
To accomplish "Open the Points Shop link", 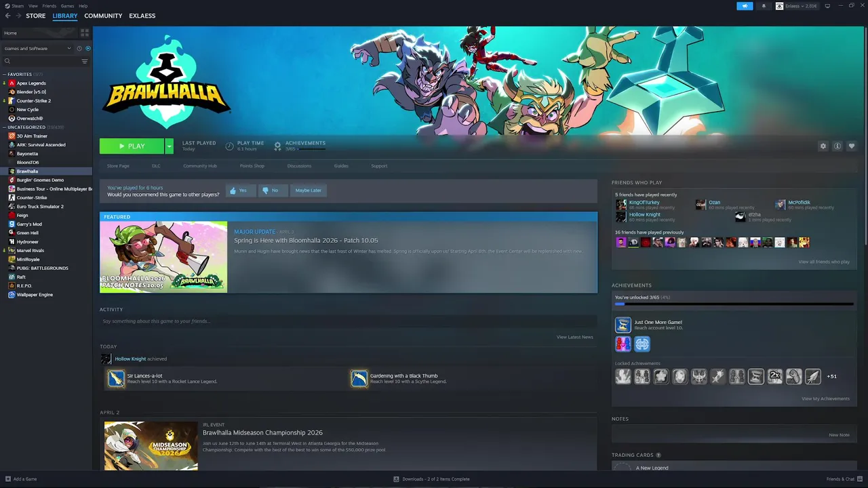I will click(252, 166).
